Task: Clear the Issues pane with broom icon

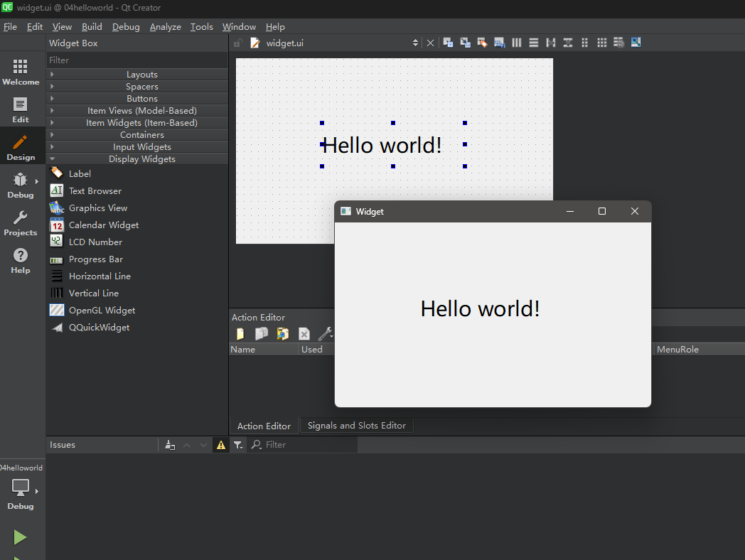Action: point(169,445)
